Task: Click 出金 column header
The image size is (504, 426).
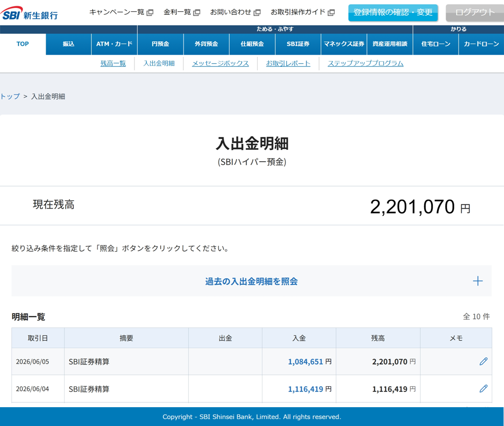Action: pyautogui.click(x=225, y=338)
